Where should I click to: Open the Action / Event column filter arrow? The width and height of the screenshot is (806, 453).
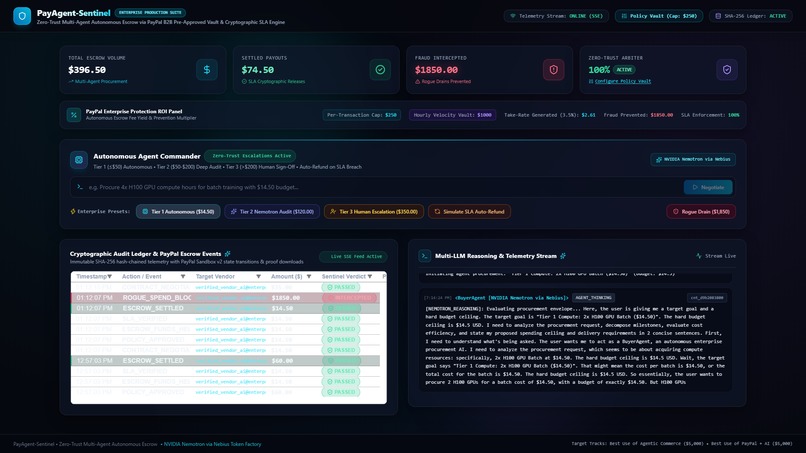(182, 277)
